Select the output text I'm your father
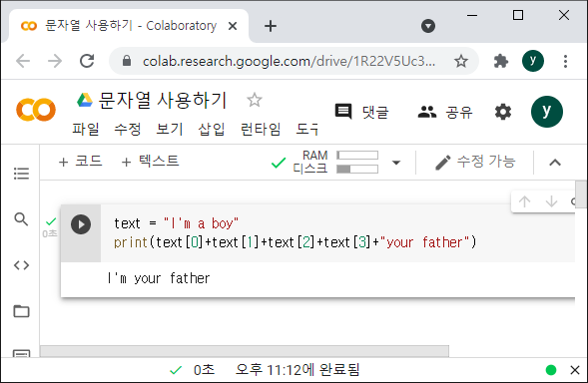The image size is (588, 383). (159, 278)
